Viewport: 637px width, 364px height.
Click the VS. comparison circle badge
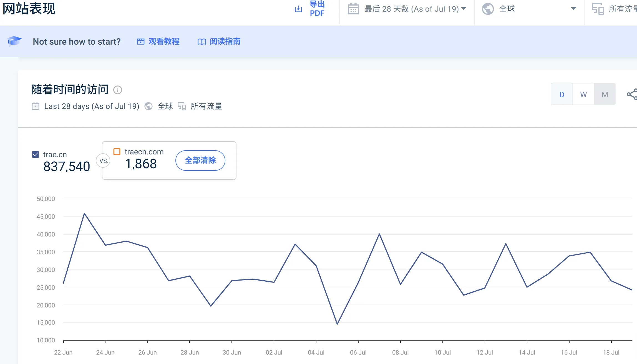coord(103,161)
